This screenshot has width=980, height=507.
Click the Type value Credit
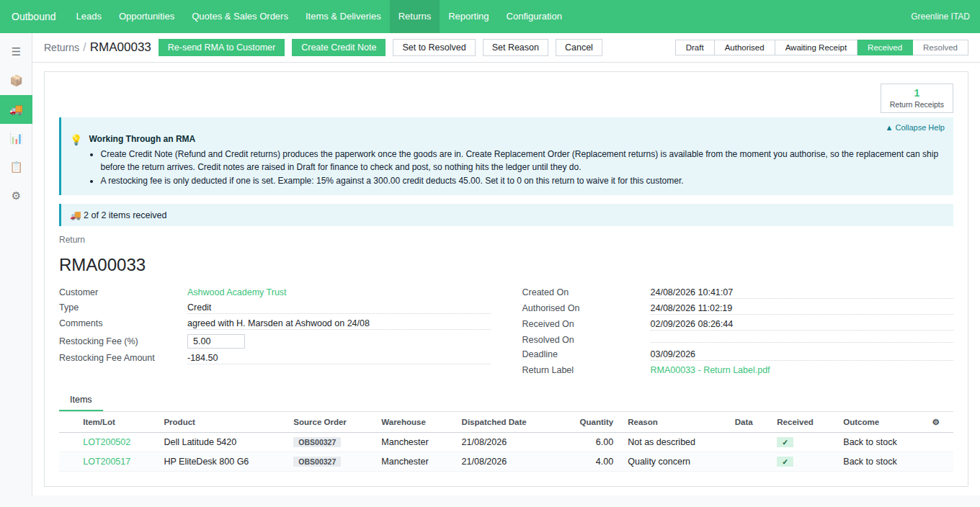point(200,308)
